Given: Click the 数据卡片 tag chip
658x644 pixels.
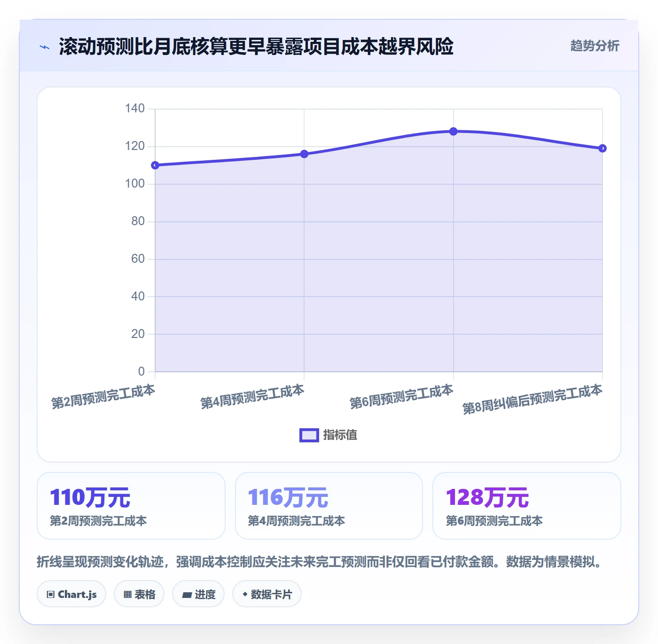Looking at the screenshot, I should pos(267,594).
